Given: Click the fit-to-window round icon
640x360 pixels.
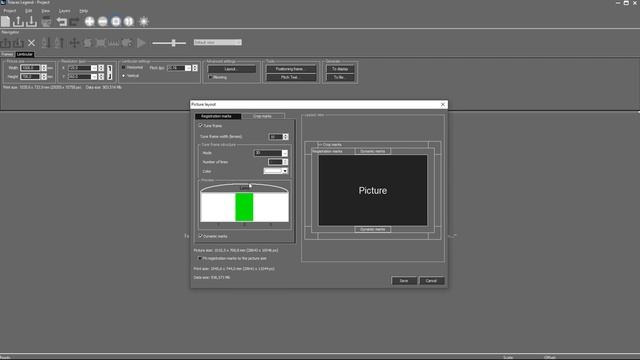Looking at the screenshot, I should [x=116, y=21].
